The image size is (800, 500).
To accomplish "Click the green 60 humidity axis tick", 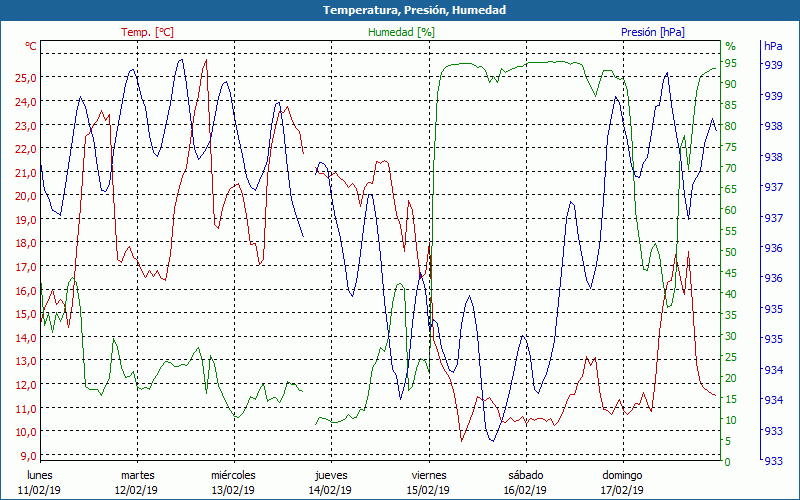I will (x=731, y=210).
